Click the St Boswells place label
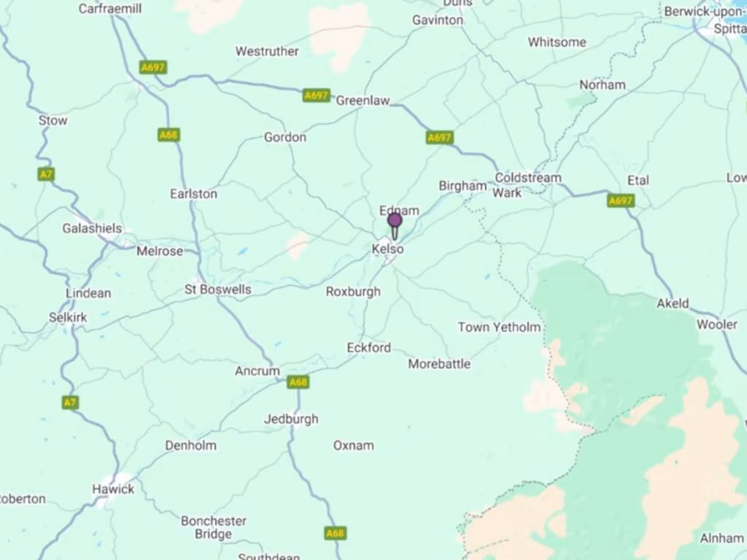This screenshot has width=747, height=560. (217, 289)
